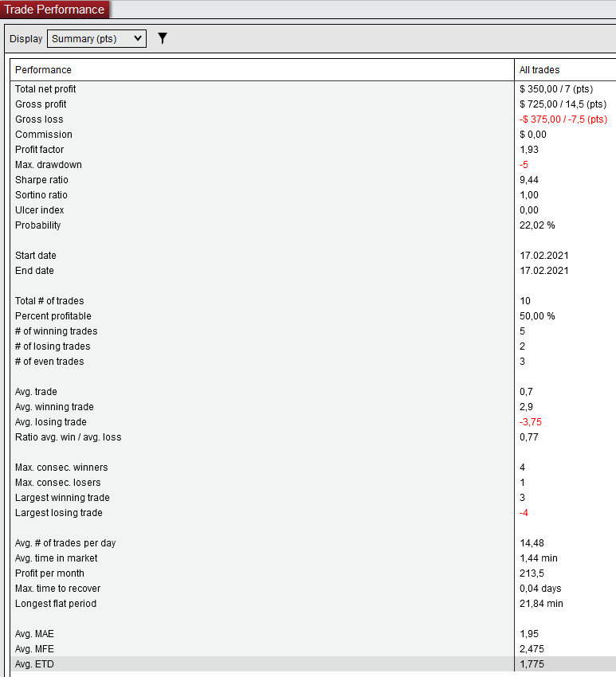The image size is (616, 677).
Task: Select the Largest losing trade label
Action: (59, 512)
